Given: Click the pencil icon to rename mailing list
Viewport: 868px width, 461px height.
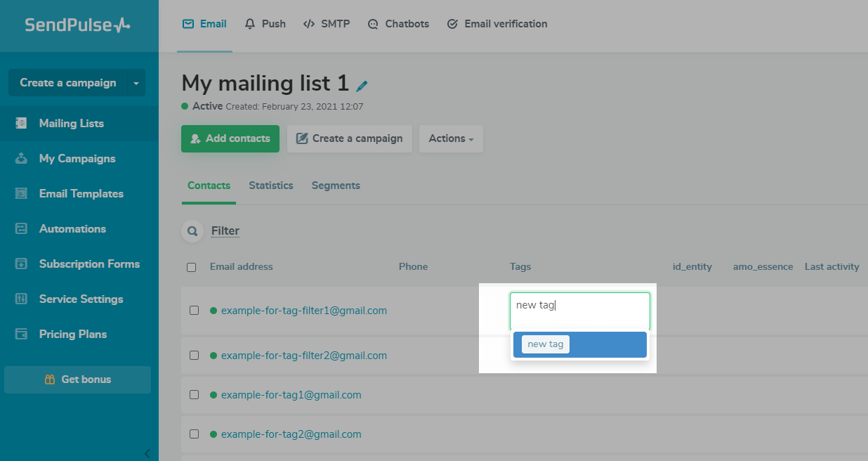Looking at the screenshot, I should (x=362, y=86).
